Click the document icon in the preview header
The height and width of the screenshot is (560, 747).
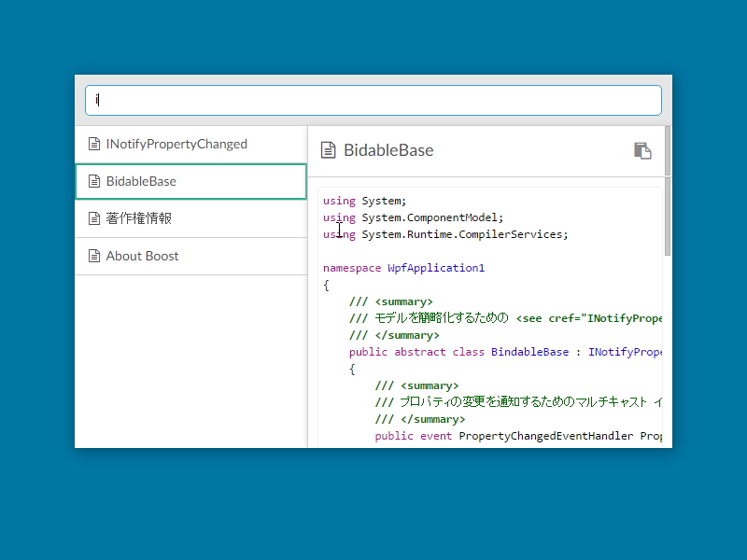pos(329,150)
